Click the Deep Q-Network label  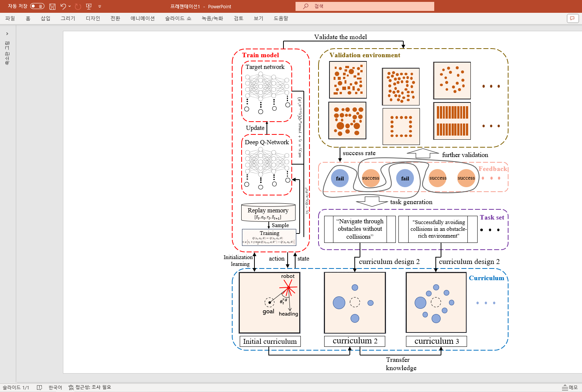pyautogui.click(x=266, y=142)
